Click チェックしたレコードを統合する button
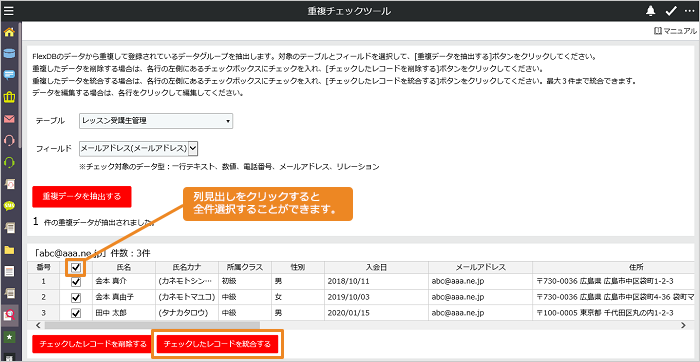This screenshot has height=362, width=700. (x=217, y=344)
